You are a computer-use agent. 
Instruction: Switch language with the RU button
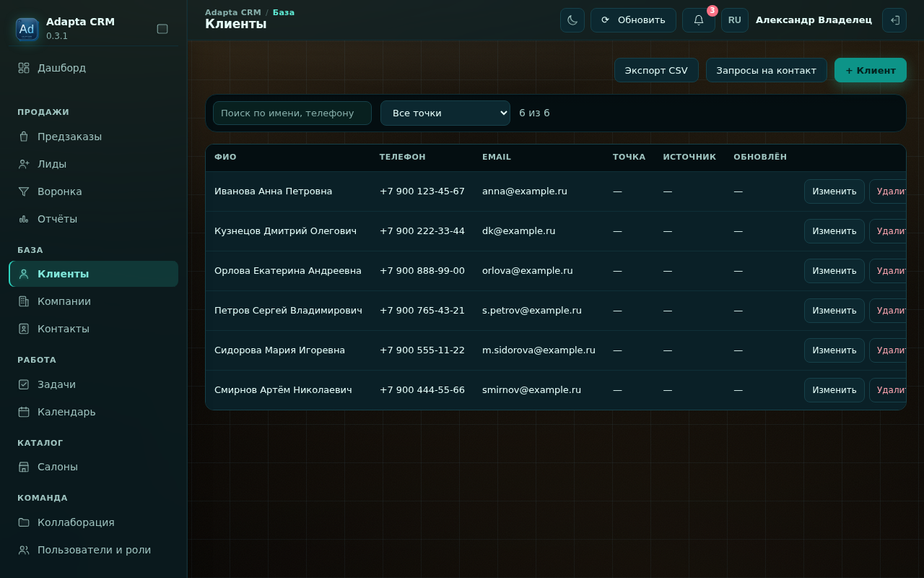(x=735, y=20)
